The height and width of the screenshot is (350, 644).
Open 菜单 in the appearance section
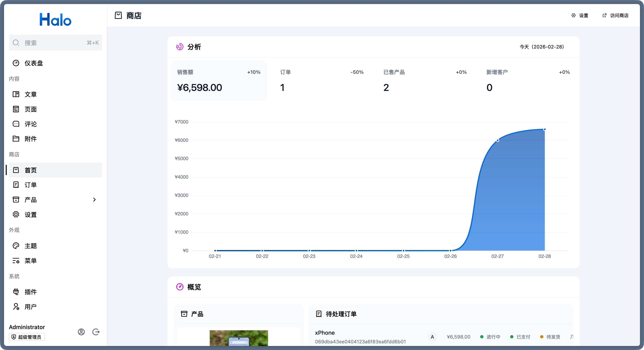coord(31,260)
